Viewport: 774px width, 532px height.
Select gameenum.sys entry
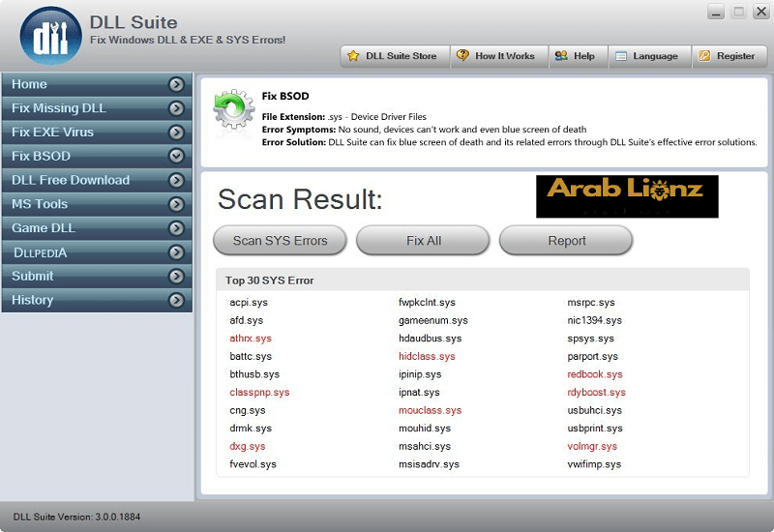pos(433,320)
